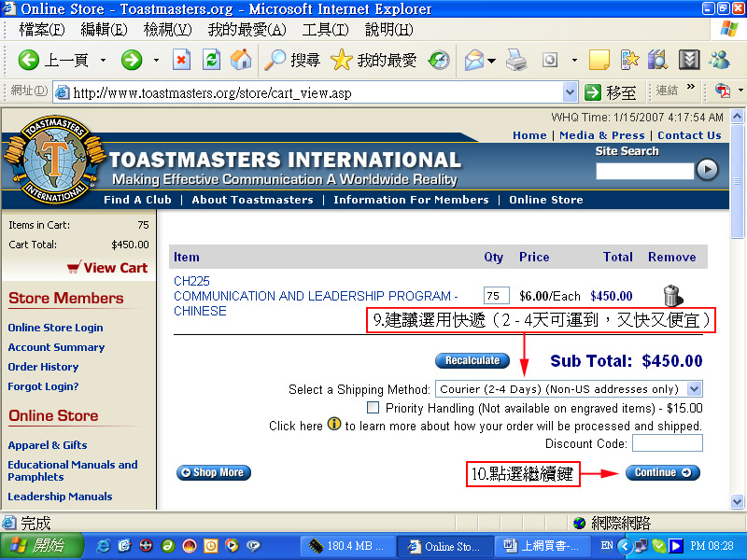Viewport: 747px width, 560px height.
Task: Open the Shipping Method dropdown
Action: coord(693,388)
